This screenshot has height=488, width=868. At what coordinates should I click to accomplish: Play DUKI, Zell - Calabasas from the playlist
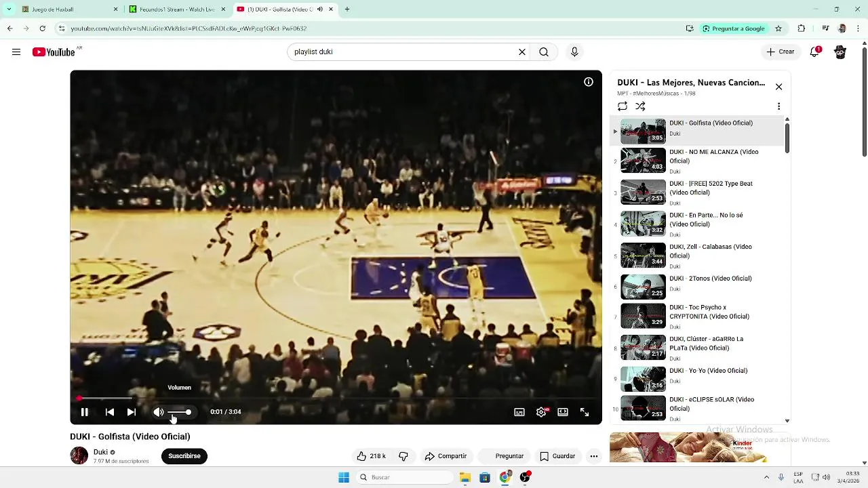pyautogui.click(x=697, y=256)
